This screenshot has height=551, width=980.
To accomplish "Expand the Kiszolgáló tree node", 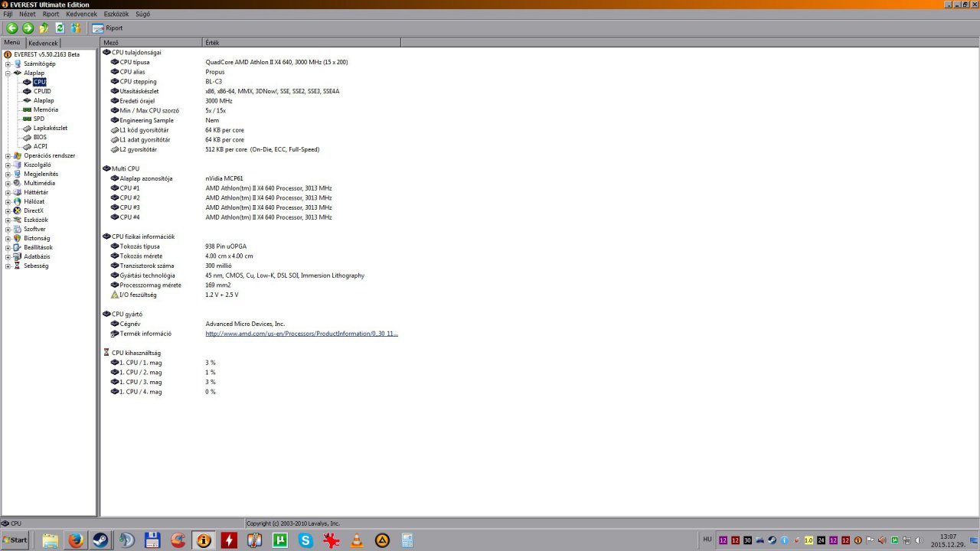I will pyautogui.click(x=8, y=165).
